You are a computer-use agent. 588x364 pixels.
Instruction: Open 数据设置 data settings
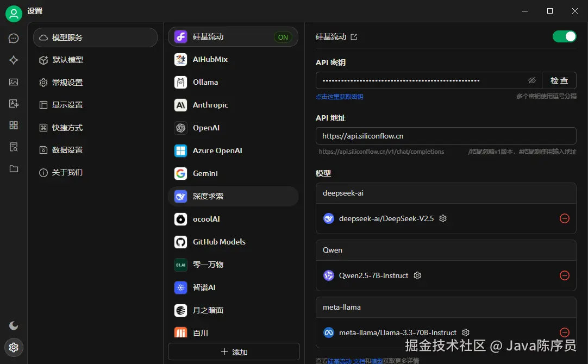[x=95, y=150]
